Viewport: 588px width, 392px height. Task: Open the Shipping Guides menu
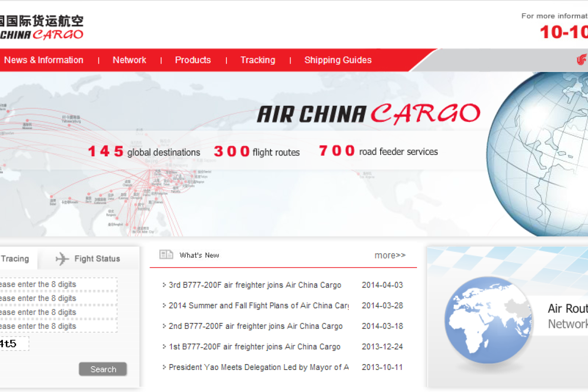[338, 60]
